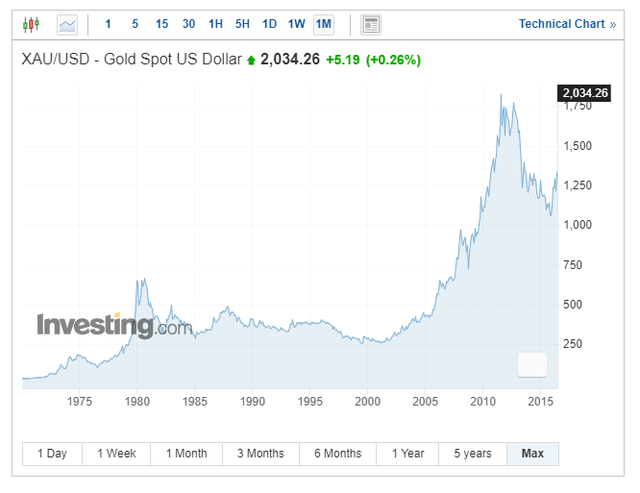Open the Technical Chart link
640x493 pixels.
coord(567,24)
